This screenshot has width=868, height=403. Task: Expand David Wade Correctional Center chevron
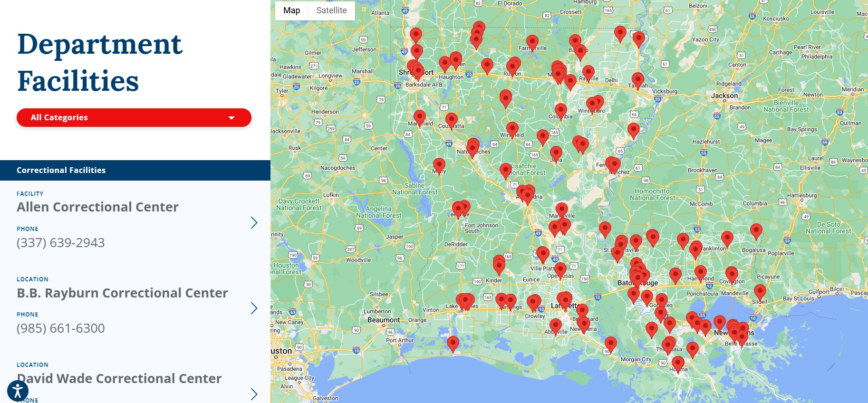coord(254,393)
